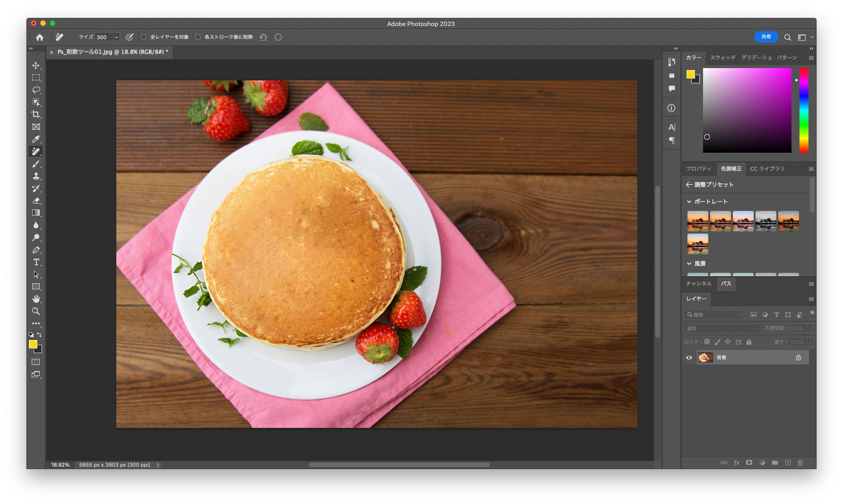Go back via 調整プリセット arrow
The height and width of the screenshot is (504, 843).
[x=689, y=184]
